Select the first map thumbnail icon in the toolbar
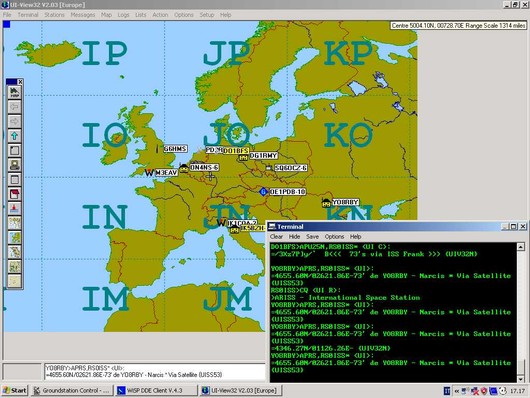 click(x=15, y=223)
